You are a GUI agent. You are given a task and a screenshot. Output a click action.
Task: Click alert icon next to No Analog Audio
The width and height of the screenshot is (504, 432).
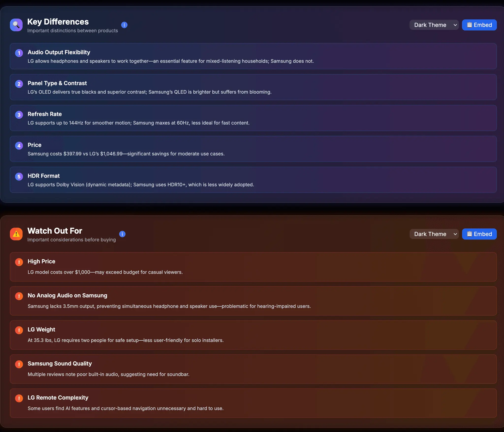click(x=19, y=296)
